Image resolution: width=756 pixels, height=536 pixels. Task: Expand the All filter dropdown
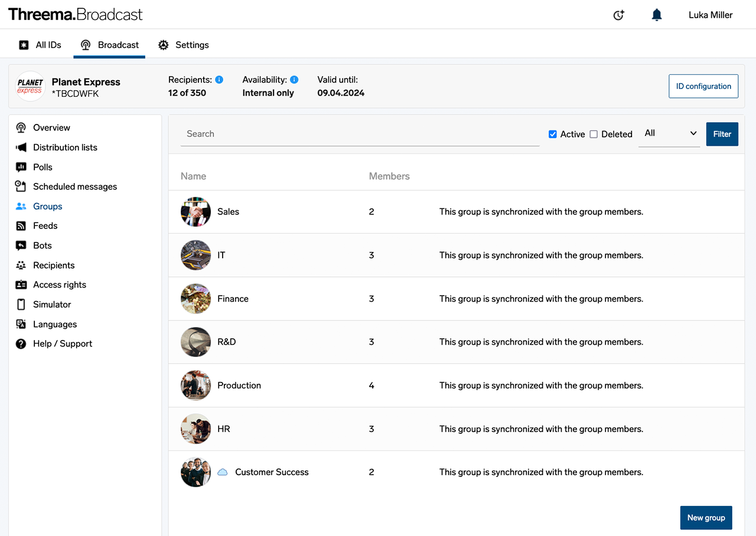(669, 133)
